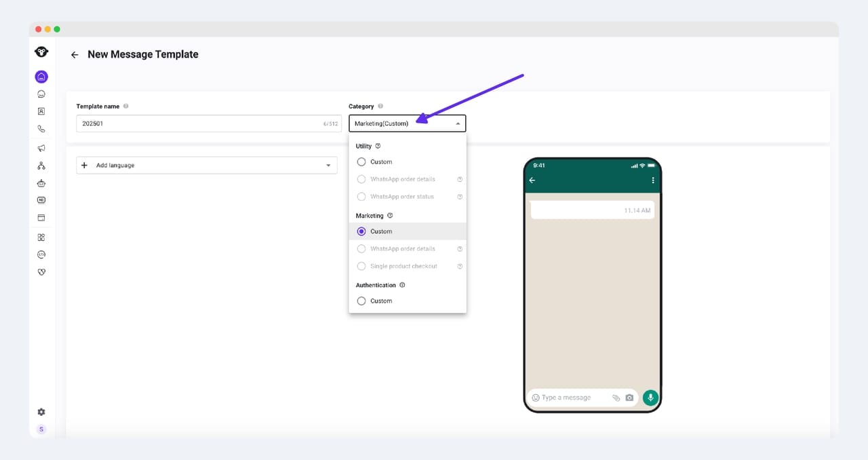Click the info icon beside Marketing heading

390,216
